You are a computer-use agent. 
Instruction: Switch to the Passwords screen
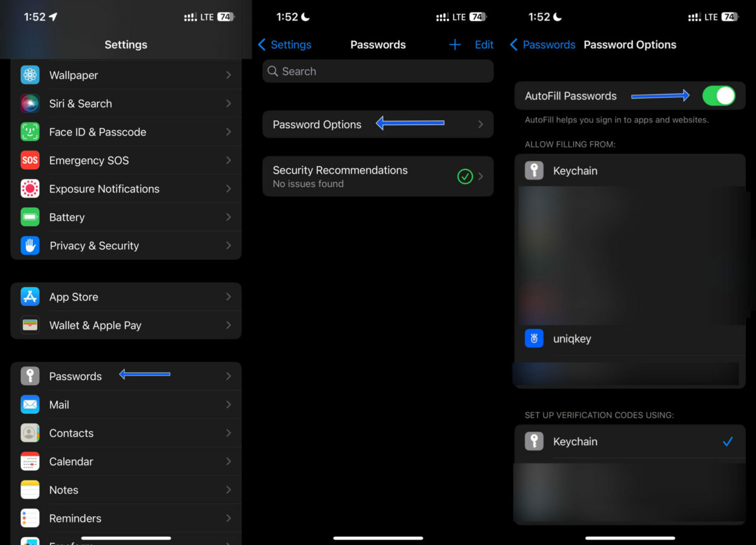point(76,376)
